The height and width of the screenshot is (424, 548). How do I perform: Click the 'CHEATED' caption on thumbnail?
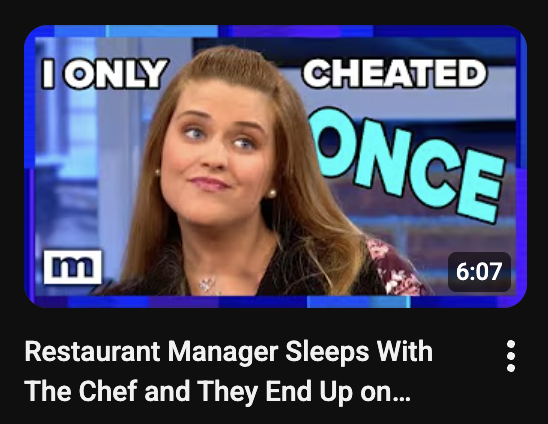[x=394, y=73]
